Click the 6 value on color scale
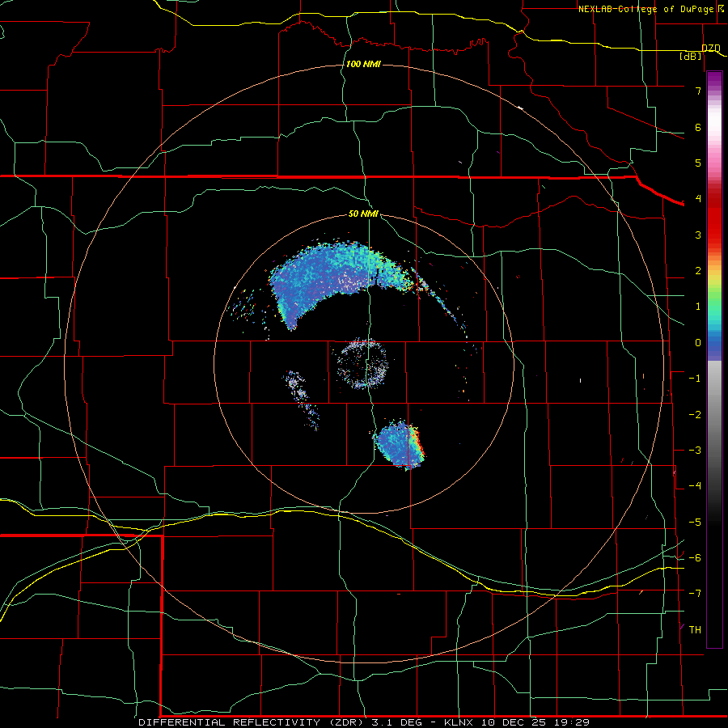This screenshot has height=728, width=728. tap(698, 127)
